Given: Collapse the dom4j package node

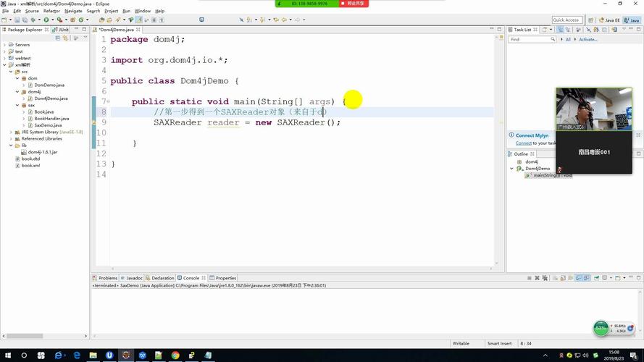Looking at the screenshot, I should coord(17,91).
